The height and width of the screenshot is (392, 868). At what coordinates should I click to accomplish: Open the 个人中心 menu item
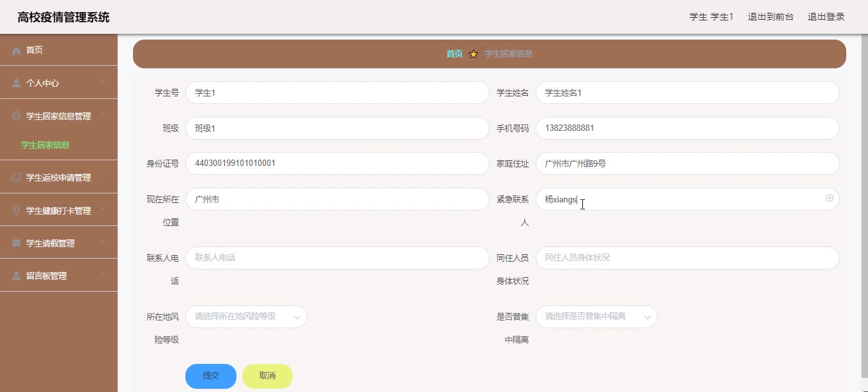59,83
